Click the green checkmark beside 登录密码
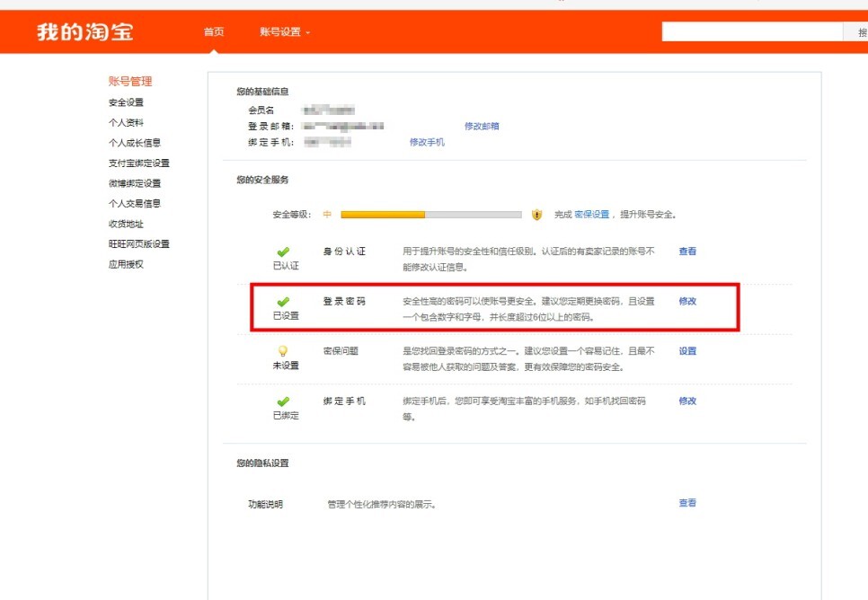 click(283, 302)
